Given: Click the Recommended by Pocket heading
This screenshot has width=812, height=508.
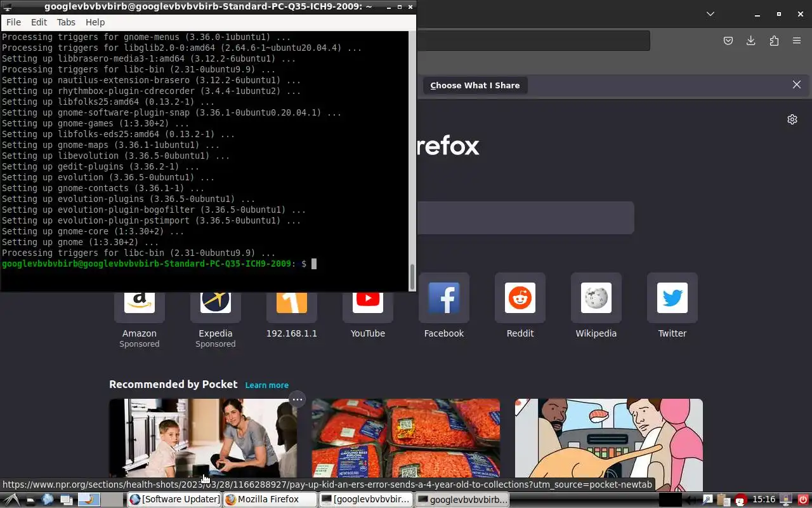Looking at the screenshot, I should coord(173,384).
